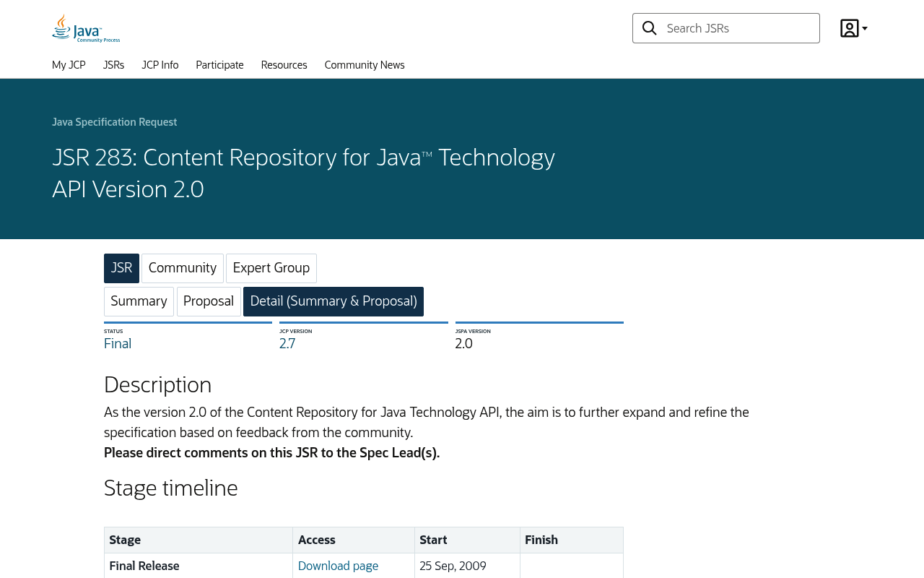The height and width of the screenshot is (578, 924).
Task: Open the Participate menu
Action: (x=219, y=65)
